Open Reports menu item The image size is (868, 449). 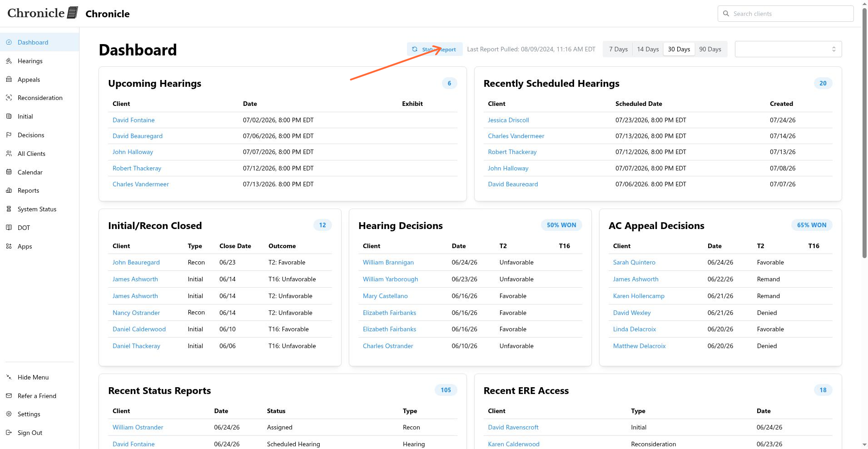click(40, 190)
